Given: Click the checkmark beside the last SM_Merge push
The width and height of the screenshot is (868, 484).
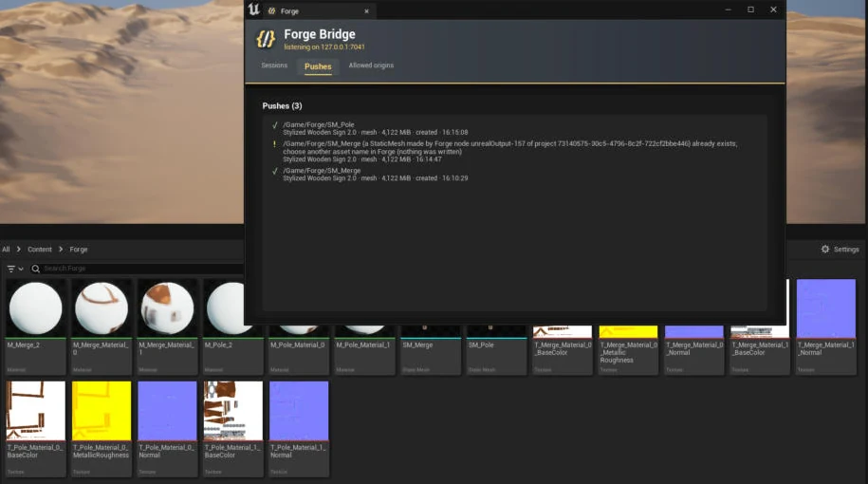Looking at the screenshot, I should tap(274, 171).
